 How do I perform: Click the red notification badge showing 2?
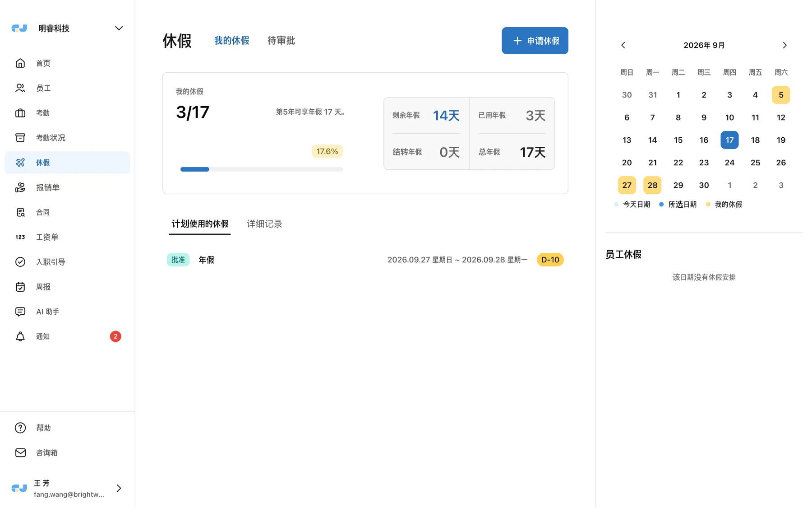click(x=115, y=336)
